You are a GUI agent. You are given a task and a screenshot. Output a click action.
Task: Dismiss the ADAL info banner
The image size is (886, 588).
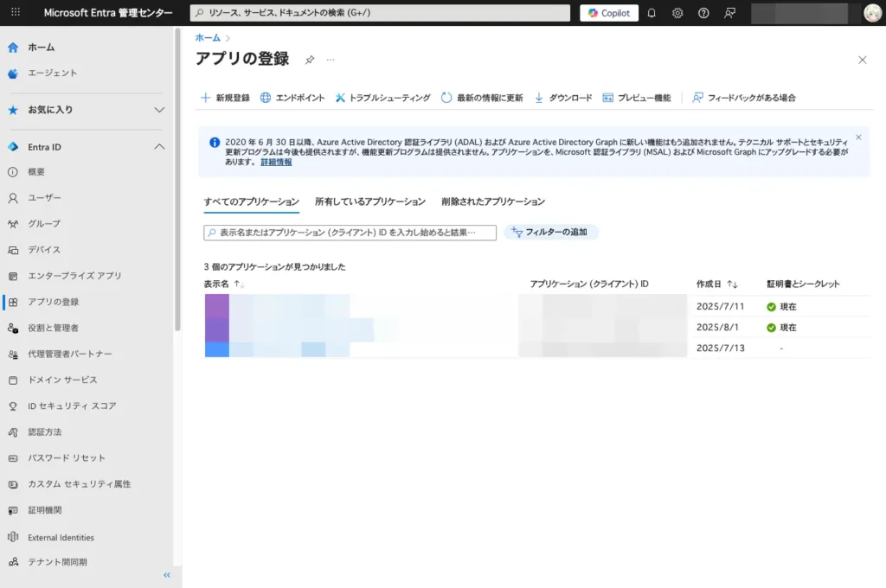click(858, 137)
